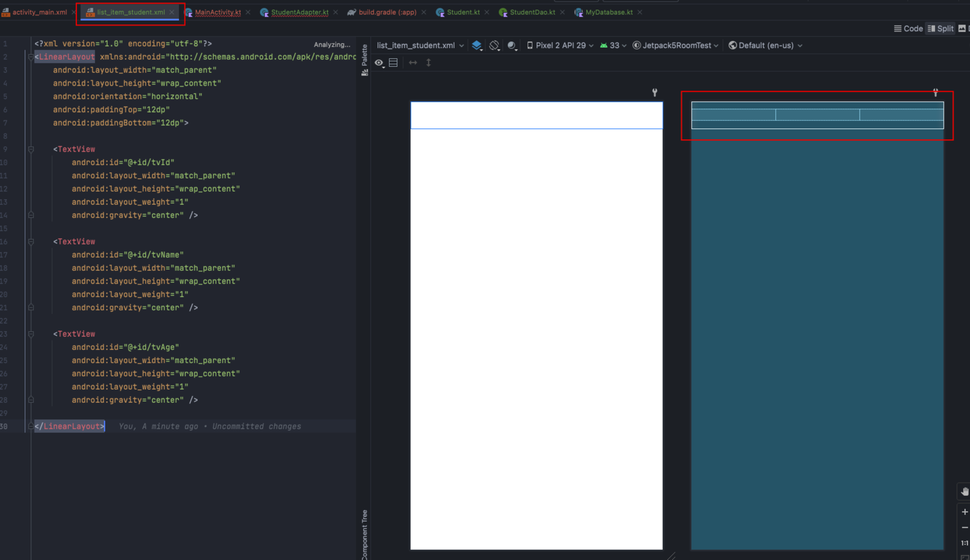The width and height of the screenshot is (970, 560).
Task: Select the first TextView in blueprint view
Action: pyautogui.click(x=734, y=115)
